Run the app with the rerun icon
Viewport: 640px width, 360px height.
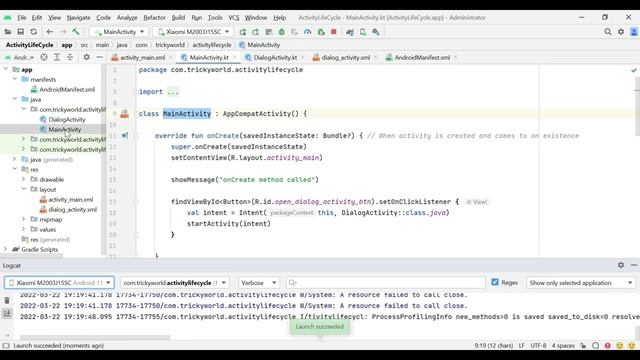click(x=242, y=32)
